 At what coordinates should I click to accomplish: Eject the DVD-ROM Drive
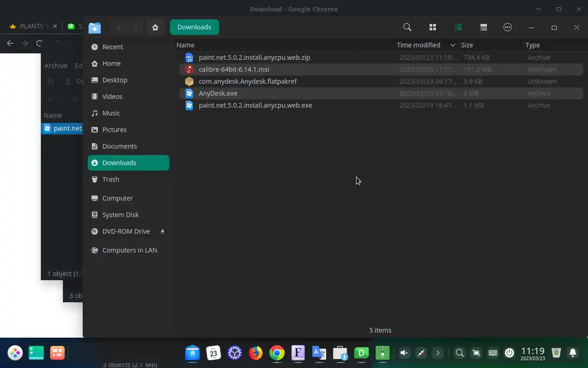(162, 231)
